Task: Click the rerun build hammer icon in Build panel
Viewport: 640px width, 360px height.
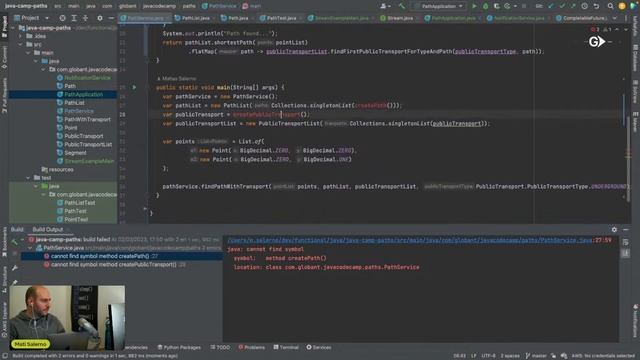Action: tap(14, 241)
